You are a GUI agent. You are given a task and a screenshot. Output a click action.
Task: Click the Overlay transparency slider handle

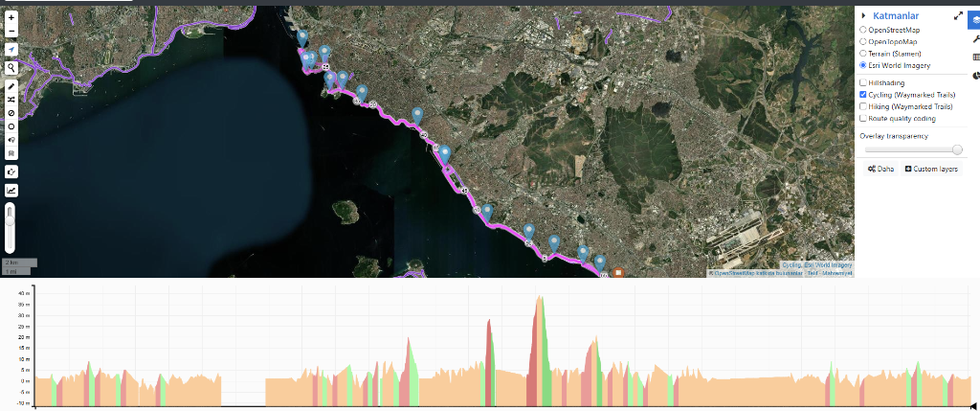(957, 149)
